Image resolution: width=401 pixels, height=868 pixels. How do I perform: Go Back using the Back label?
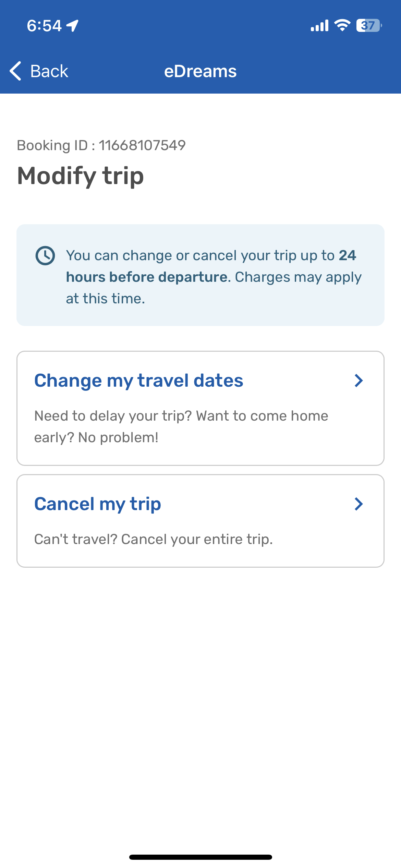[49, 71]
